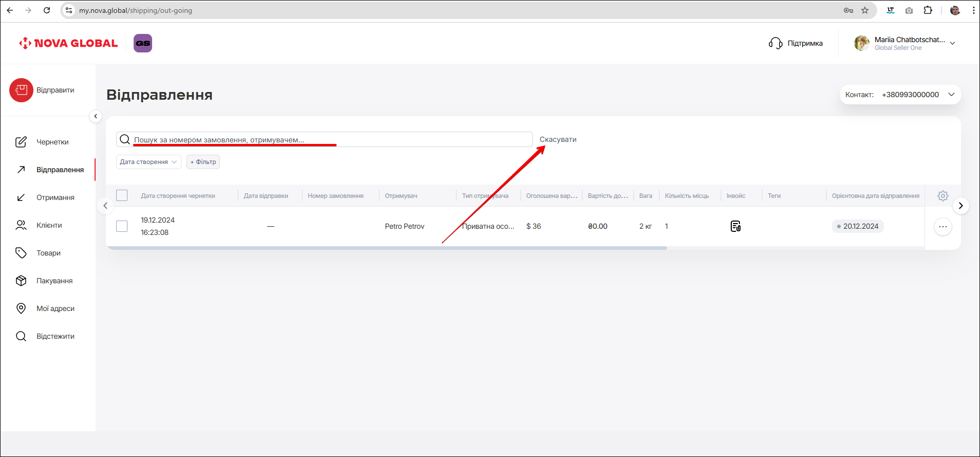Image resolution: width=980 pixels, height=457 pixels.
Task: Click the horizontal table scrollbar
Action: click(x=386, y=248)
